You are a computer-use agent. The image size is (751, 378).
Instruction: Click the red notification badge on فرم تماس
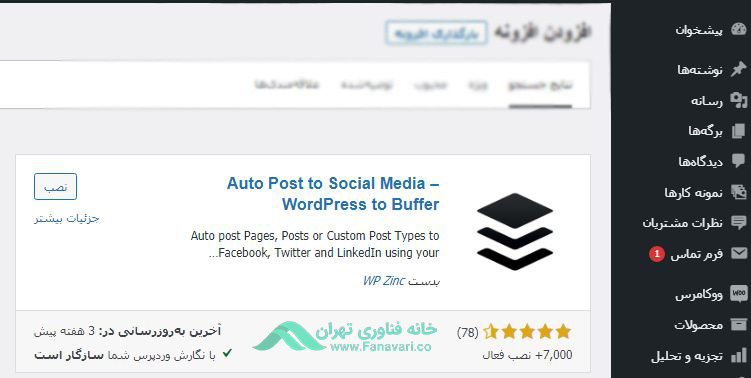[657, 254]
